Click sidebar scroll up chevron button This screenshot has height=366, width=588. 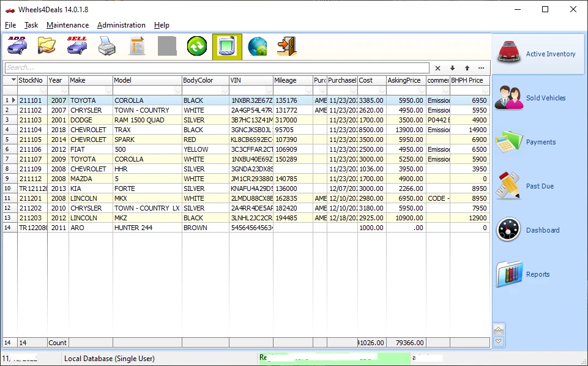[499, 330]
